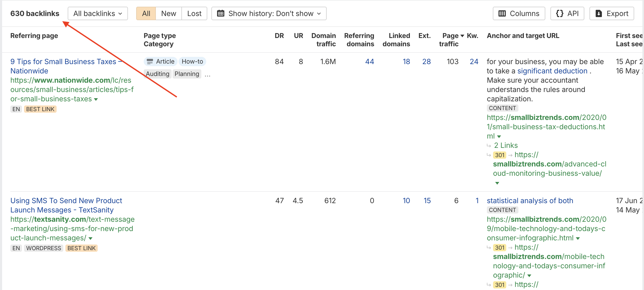Open the Show history dropdown
644x290 pixels.
(269, 13)
